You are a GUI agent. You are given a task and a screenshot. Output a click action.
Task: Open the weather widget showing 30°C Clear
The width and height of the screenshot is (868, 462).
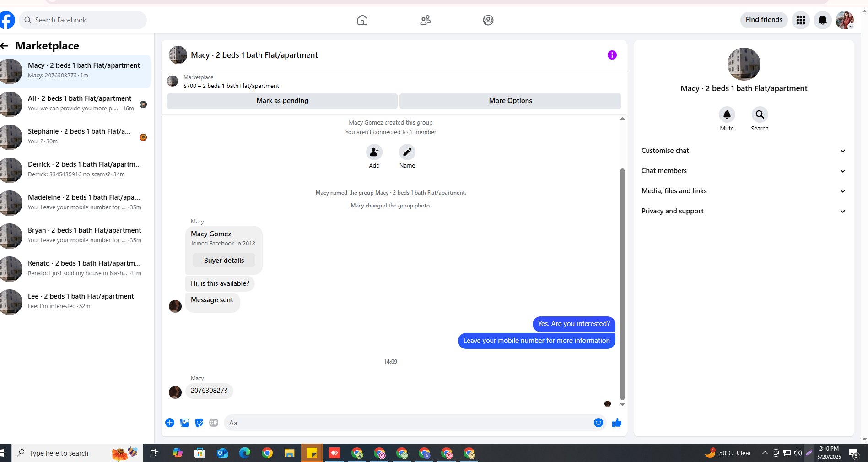point(728,453)
